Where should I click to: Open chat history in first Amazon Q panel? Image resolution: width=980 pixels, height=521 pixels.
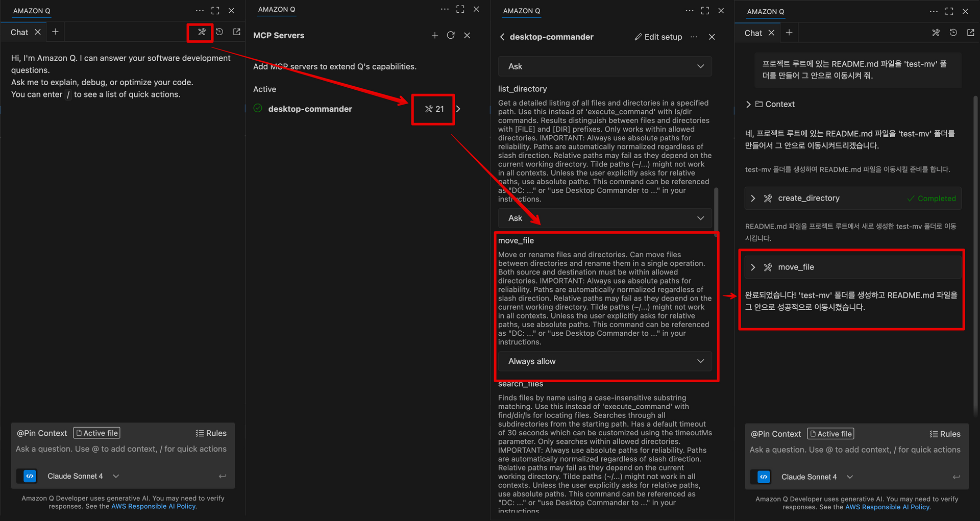(x=219, y=32)
